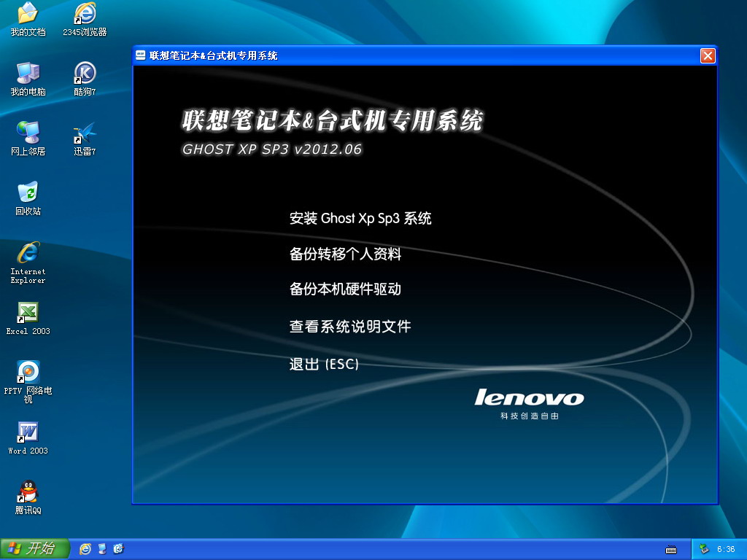Close the 联想笔记本&台式机专用系统 window
Viewport: 747px width, 560px height.
707,55
